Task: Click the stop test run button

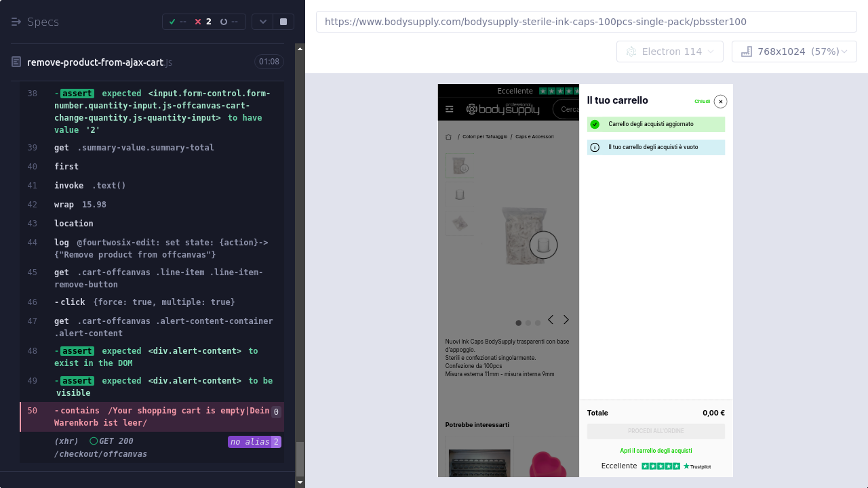Action: 283,22
